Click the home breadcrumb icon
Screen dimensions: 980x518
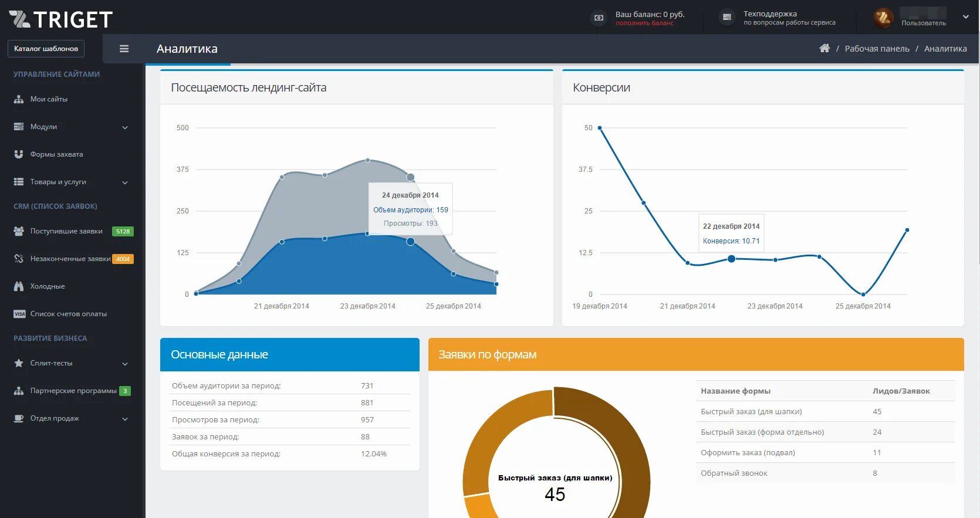tap(824, 48)
